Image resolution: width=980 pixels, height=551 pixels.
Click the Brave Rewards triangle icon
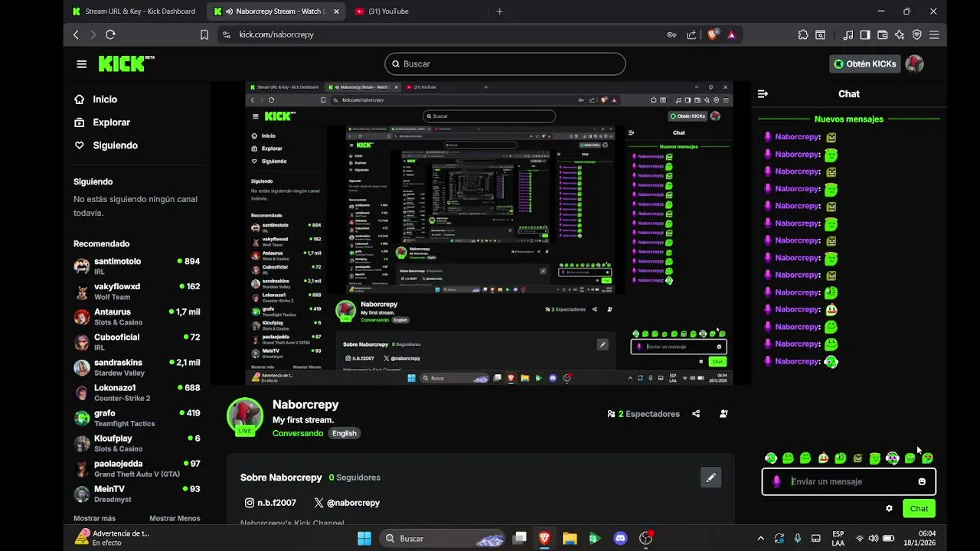[x=732, y=34]
